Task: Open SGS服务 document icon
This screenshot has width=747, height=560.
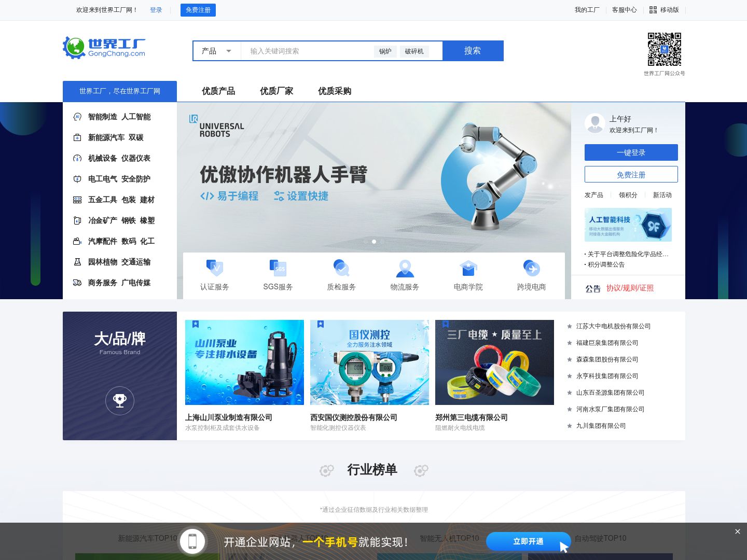Action: point(278,268)
